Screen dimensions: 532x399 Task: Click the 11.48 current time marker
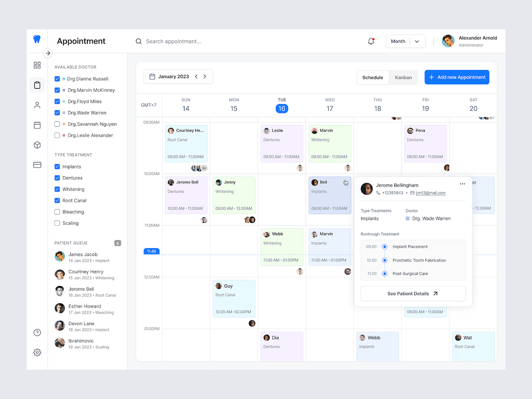(x=151, y=251)
